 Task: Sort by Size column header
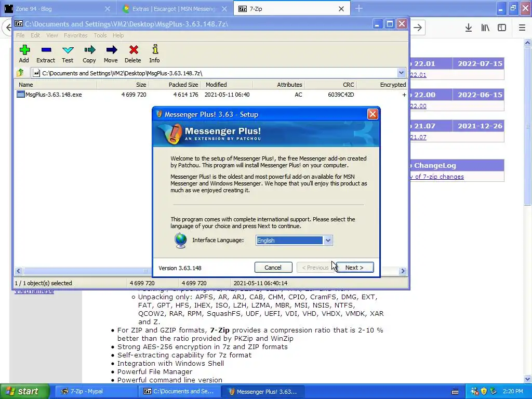(x=123, y=85)
